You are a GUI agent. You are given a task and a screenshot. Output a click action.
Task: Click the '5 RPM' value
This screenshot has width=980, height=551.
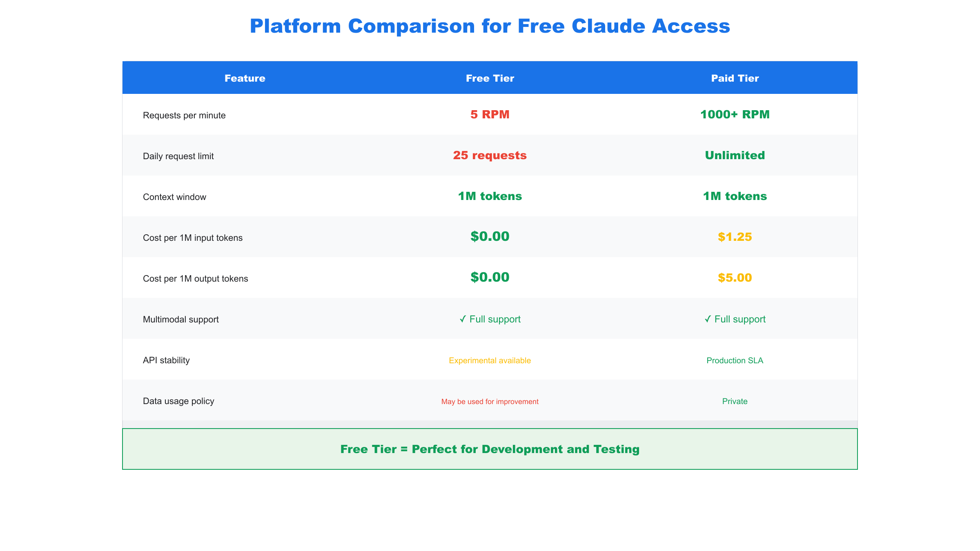490,114
